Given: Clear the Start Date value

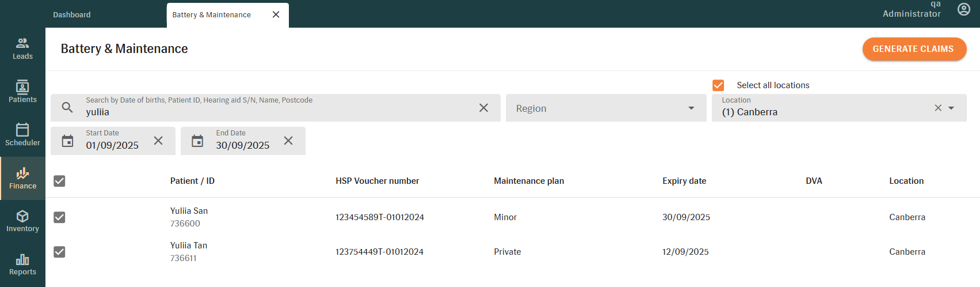Looking at the screenshot, I should [158, 141].
